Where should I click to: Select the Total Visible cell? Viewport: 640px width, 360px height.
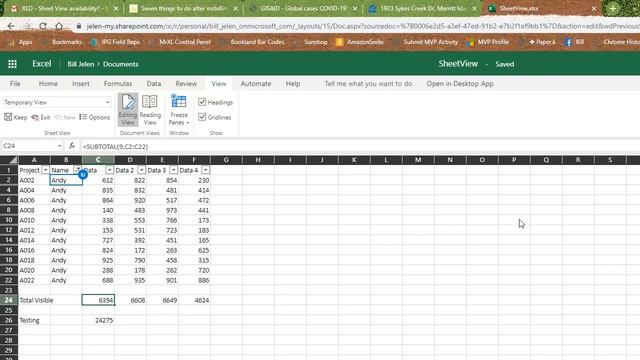pyautogui.click(x=34, y=300)
